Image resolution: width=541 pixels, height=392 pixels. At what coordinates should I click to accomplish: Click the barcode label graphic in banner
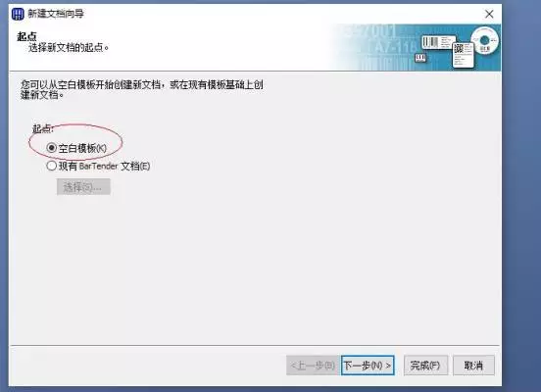437,43
